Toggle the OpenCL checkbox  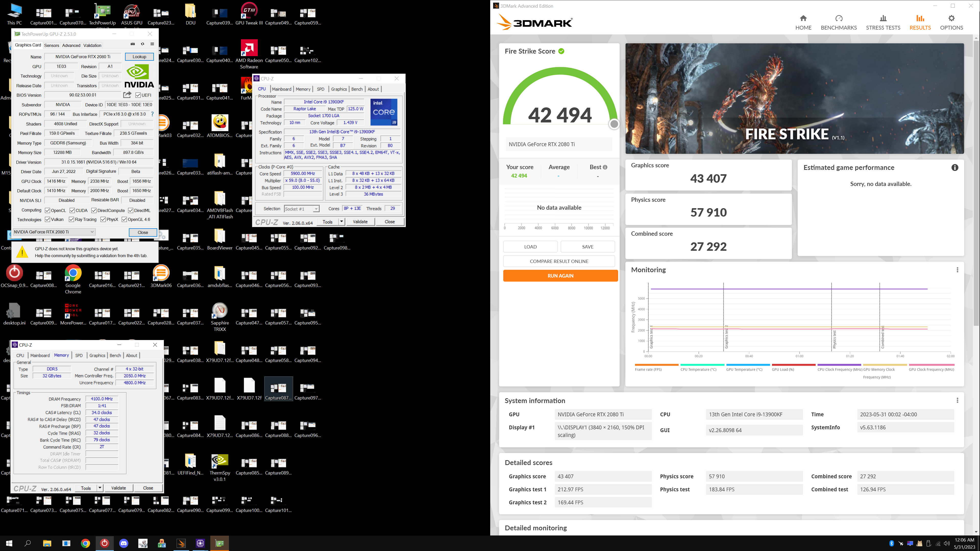pos(47,210)
